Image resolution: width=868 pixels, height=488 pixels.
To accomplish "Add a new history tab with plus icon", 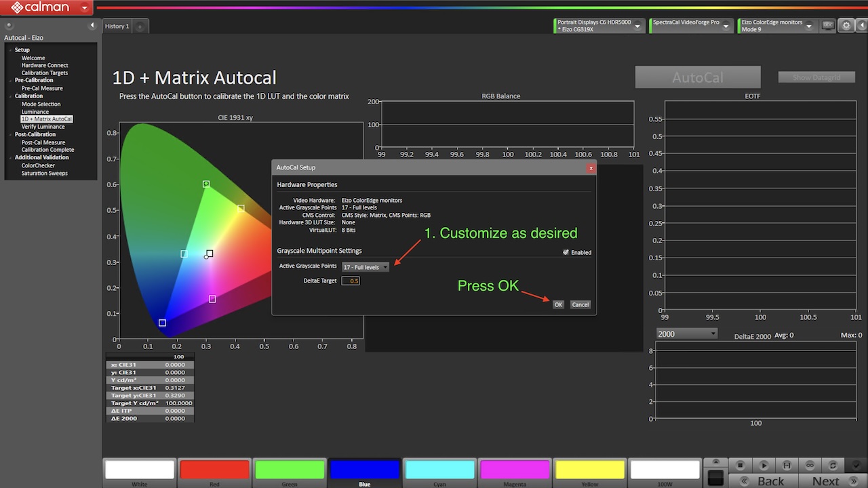I will pos(140,26).
